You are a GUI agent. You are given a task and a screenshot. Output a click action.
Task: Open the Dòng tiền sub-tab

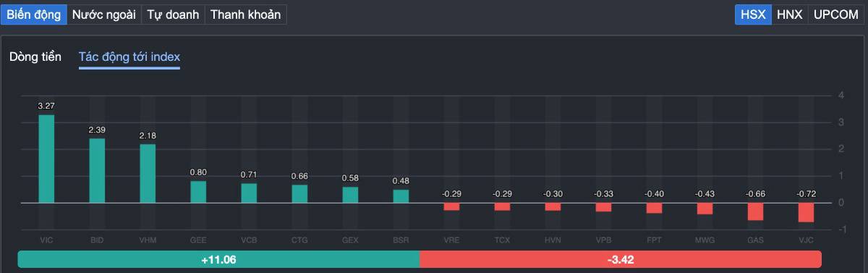click(x=35, y=57)
